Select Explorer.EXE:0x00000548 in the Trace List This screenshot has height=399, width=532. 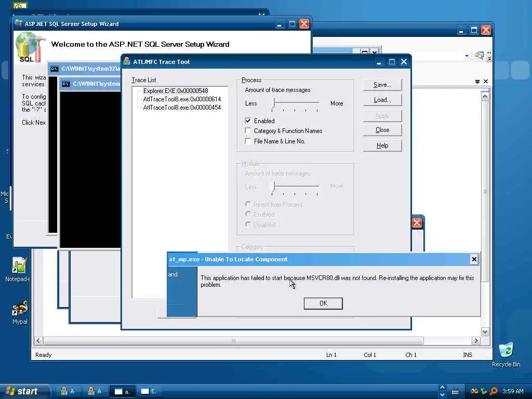click(176, 91)
